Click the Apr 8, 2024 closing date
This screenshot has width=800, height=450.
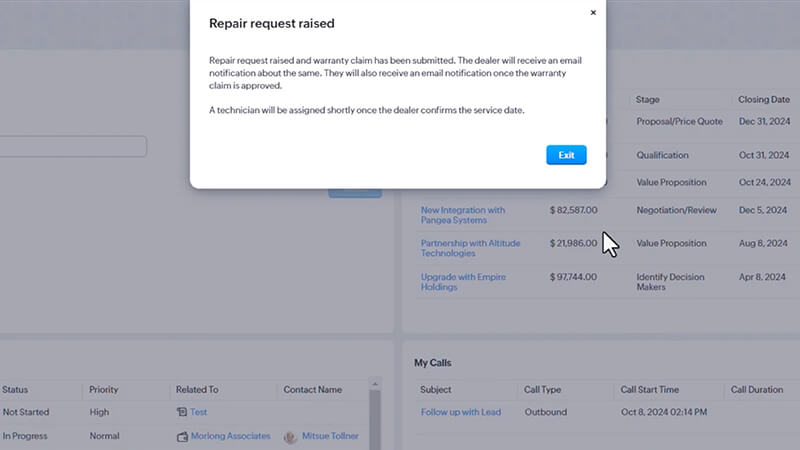pyautogui.click(x=762, y=277)
